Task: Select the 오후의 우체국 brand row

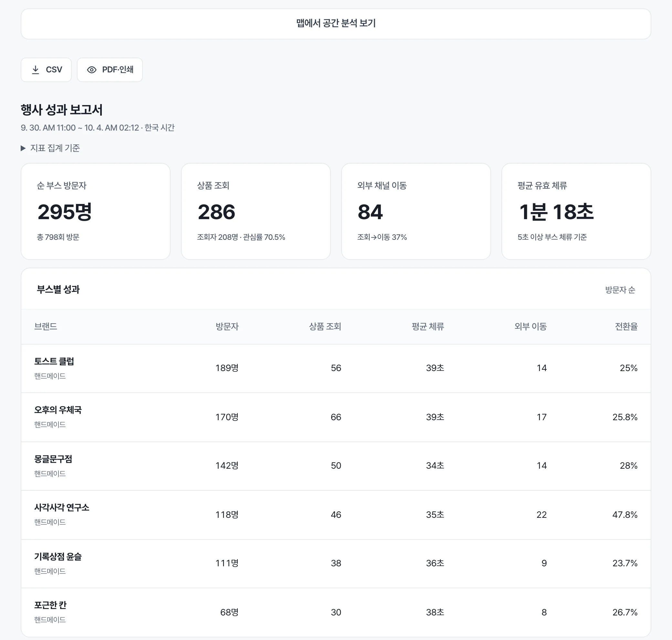Action: [336, 417]
